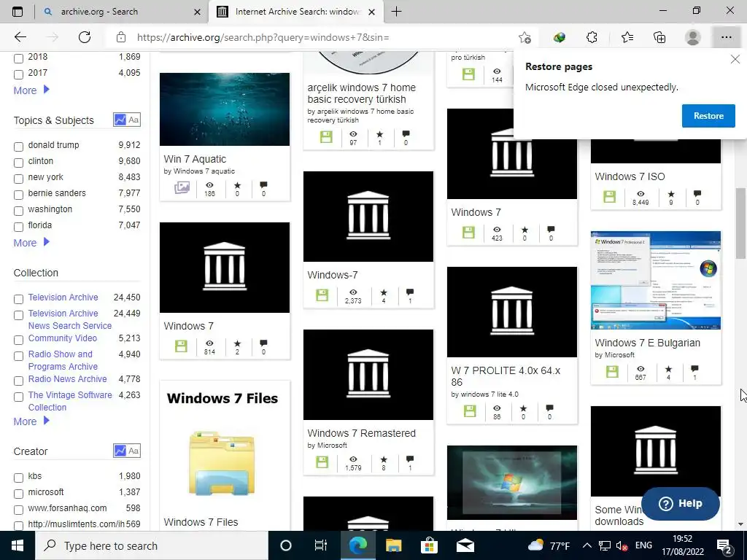Click the views eye icon under Windows 7 E Bulgarian
Viewport: 747px width, 560px height.
tap(640, 368)
